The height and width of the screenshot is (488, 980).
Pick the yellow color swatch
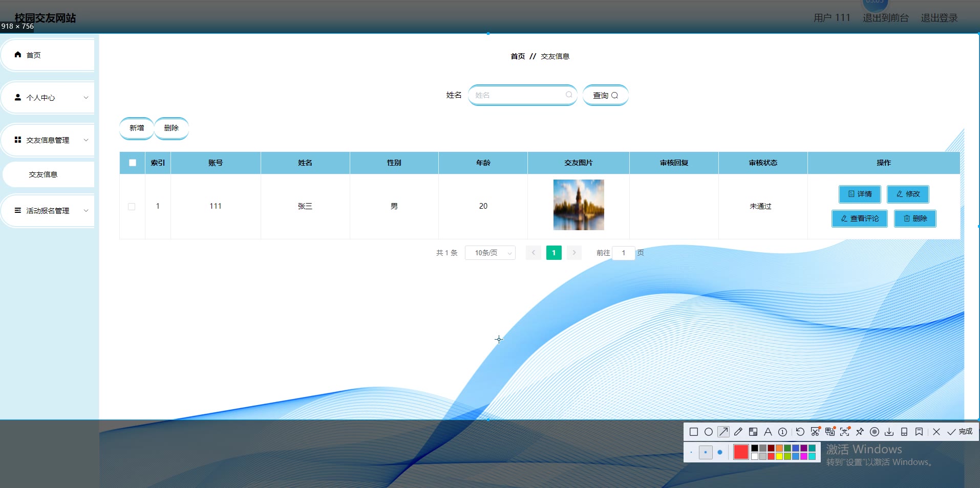779,456
